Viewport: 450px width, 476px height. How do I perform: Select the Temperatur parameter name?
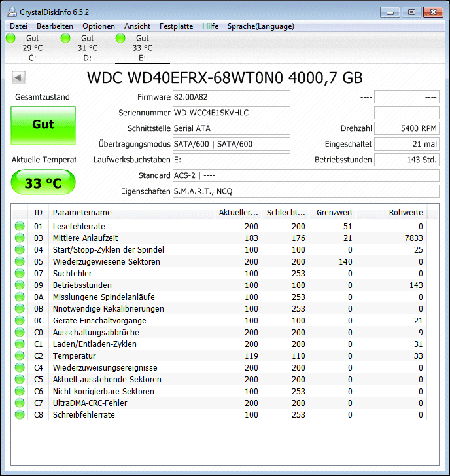pos(75,356)
